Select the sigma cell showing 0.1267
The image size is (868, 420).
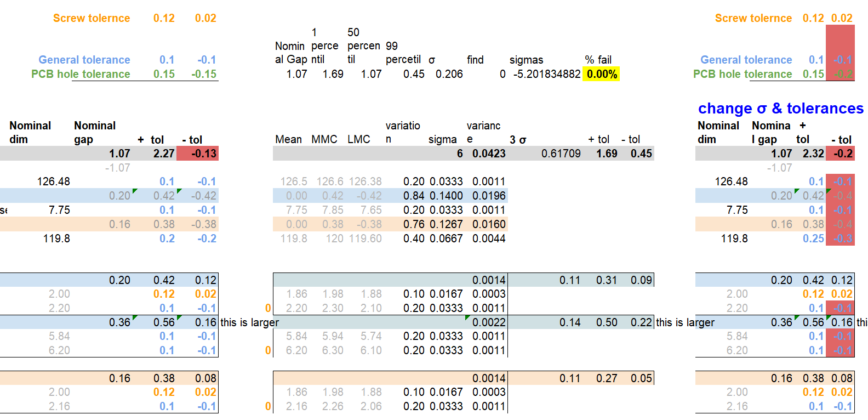coord(446,224)
